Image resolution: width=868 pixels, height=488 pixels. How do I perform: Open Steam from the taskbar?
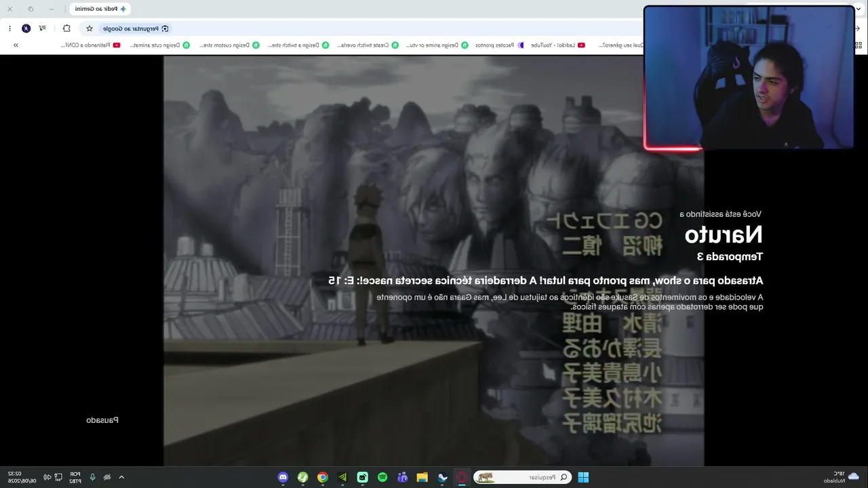(x=442, y=477)
